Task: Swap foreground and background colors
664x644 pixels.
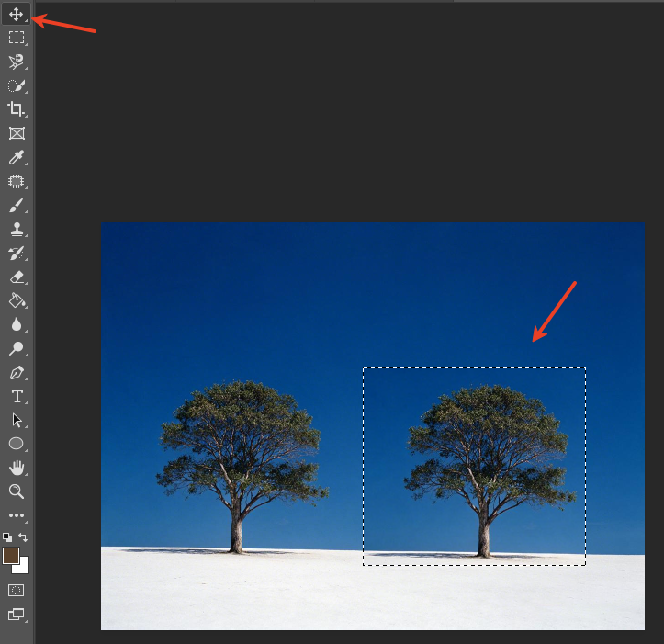Action: point(23,537)
